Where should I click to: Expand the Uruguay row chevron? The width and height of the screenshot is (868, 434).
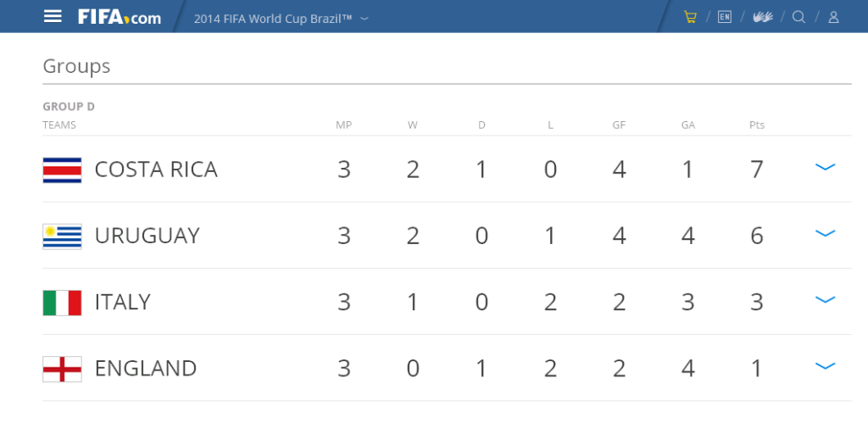click(825, 233)
